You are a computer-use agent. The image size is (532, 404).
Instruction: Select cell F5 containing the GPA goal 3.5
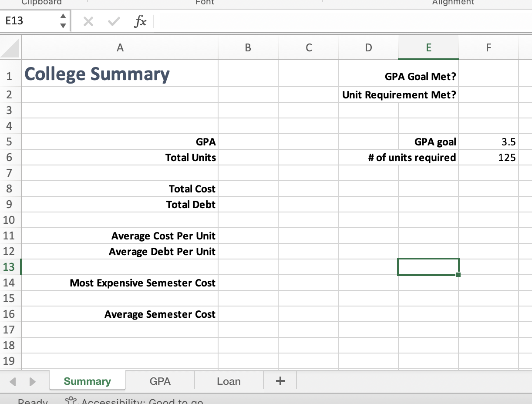[488, 141]
